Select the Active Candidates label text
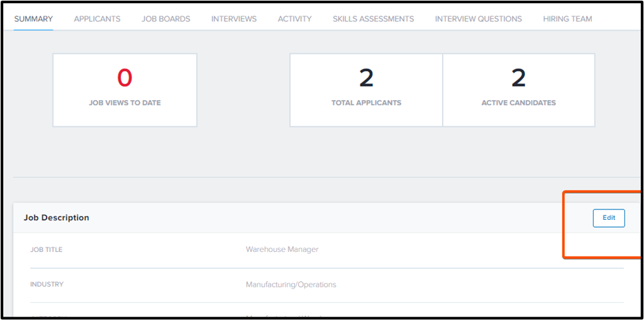 click(x=518, y=103)
